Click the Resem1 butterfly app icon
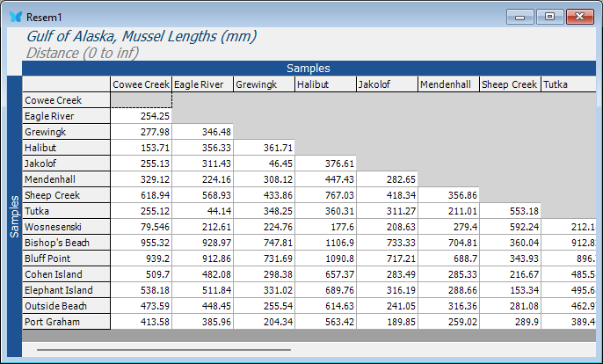 coord(15,17)
